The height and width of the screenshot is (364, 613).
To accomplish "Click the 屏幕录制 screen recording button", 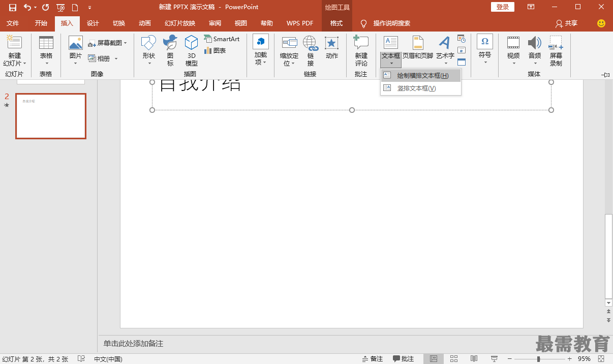I will pyautogui.click(x=556, y=51).
